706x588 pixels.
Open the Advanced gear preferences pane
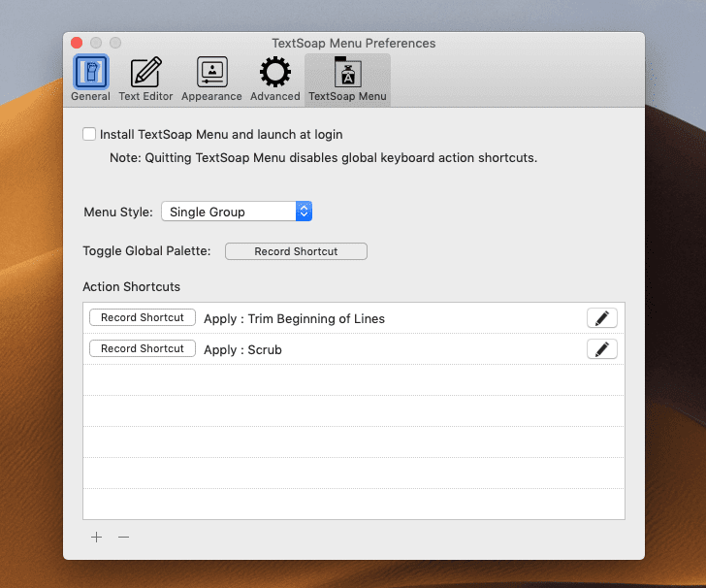275,79
